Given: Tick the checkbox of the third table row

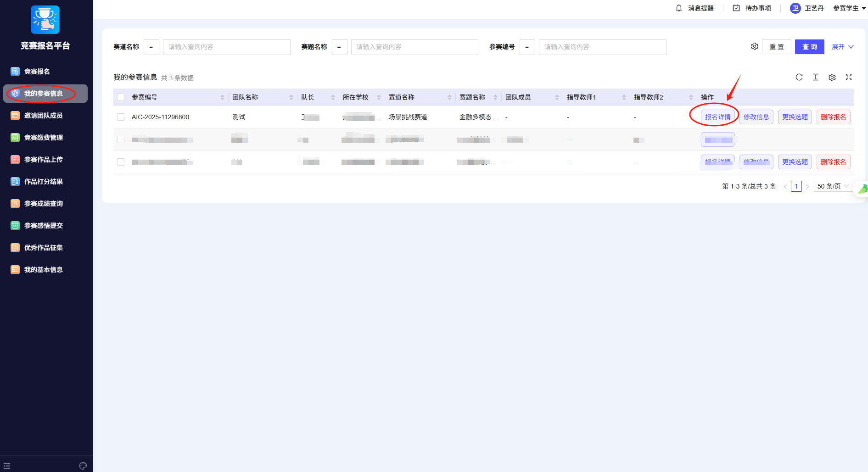Looking at the screenshot, I should click(121, 162).
